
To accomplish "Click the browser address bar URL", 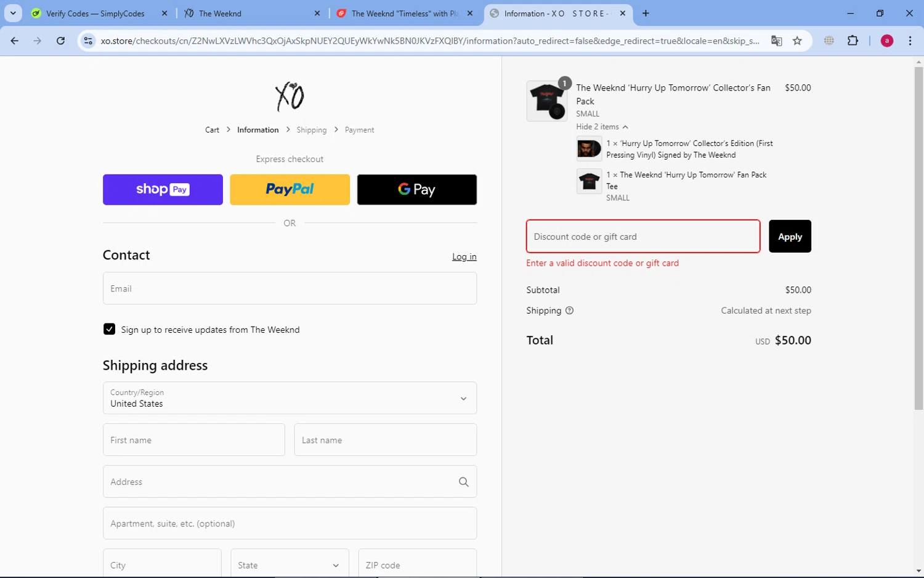I will coord(430,41).
